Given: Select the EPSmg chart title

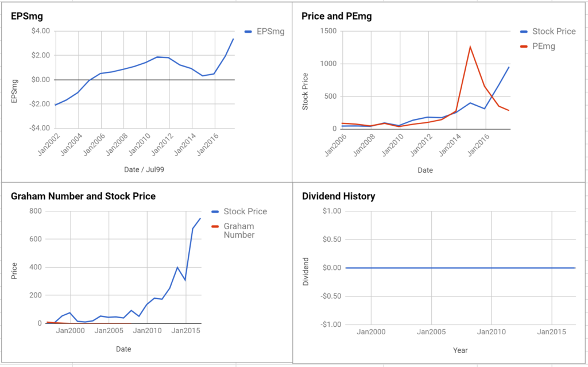Looking at the screenshot, I should [26, 17].
